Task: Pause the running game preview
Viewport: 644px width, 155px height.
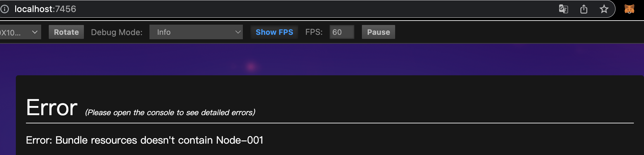Action: (378, 32)
